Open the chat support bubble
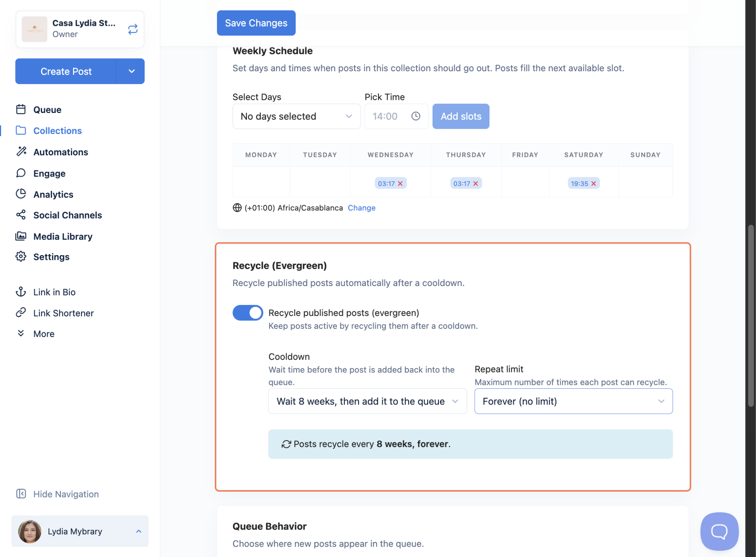Image resolution: width=756 pixels, height=557 pixels. 719,531
